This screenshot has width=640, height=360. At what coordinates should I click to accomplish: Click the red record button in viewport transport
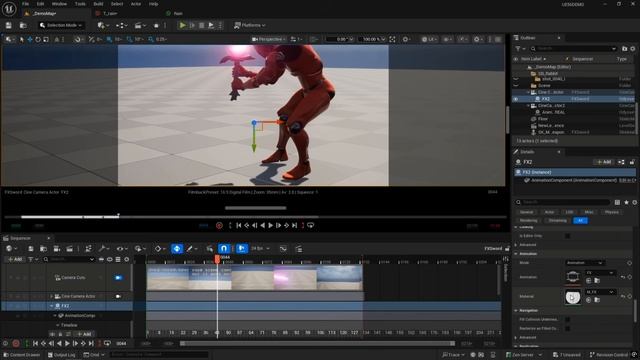click(219, 225)
